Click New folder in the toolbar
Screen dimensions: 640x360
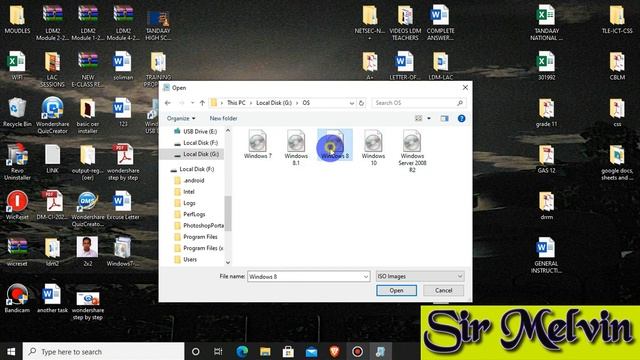point(223,118)
